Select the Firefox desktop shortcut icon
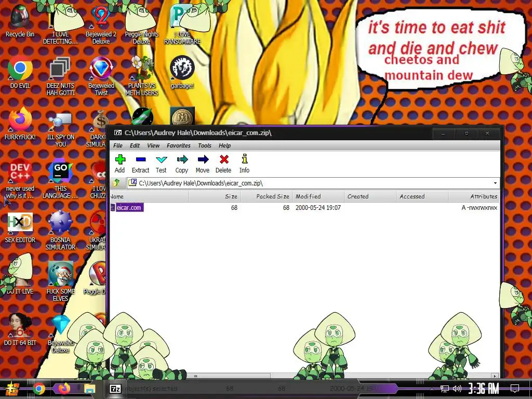 (20, 124)
